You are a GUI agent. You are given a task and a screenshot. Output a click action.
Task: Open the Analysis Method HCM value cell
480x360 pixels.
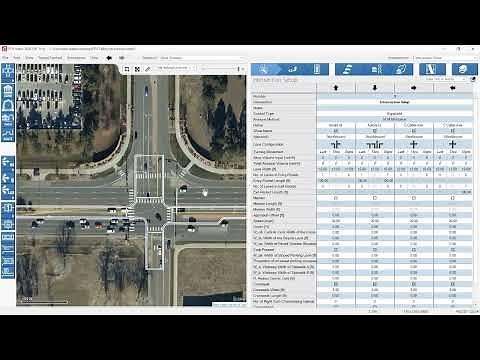[394, 119]
